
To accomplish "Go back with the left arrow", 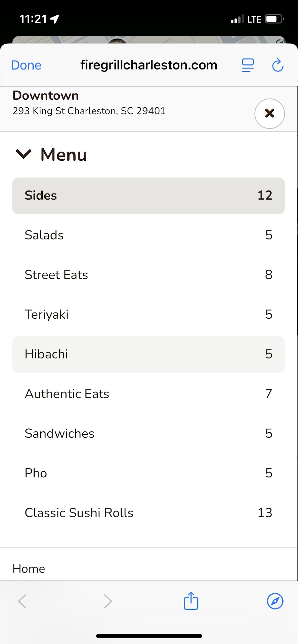I will coord(22,601).
